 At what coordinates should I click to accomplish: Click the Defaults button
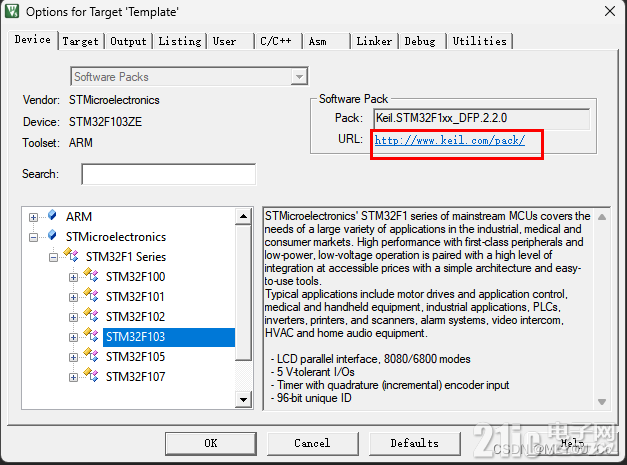pyautogui.click(x=415, y=443)
